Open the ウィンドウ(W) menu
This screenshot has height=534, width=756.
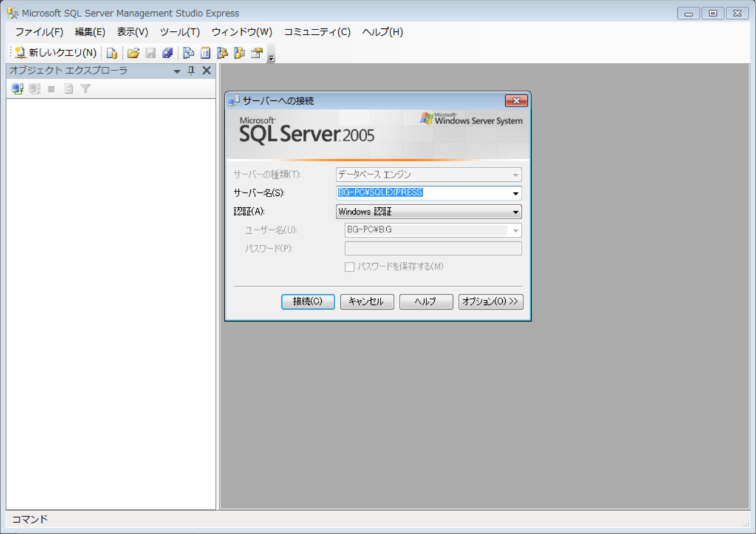(x=242, y=31)
